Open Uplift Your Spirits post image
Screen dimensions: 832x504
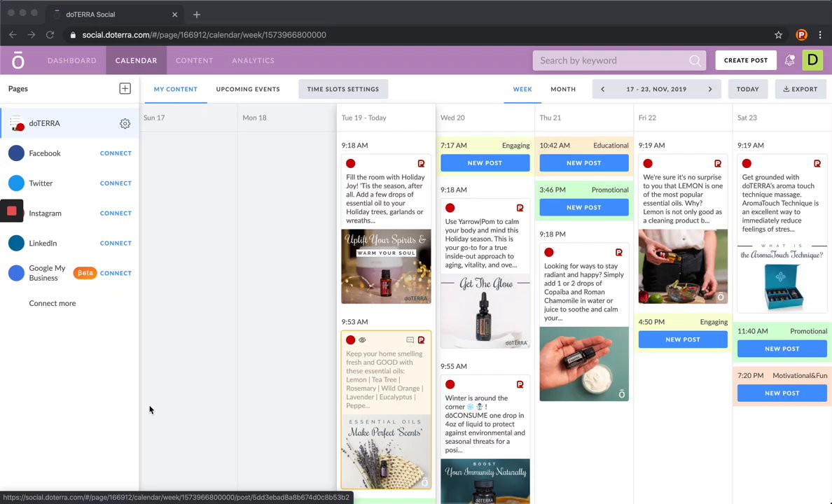tap(386, 266)
